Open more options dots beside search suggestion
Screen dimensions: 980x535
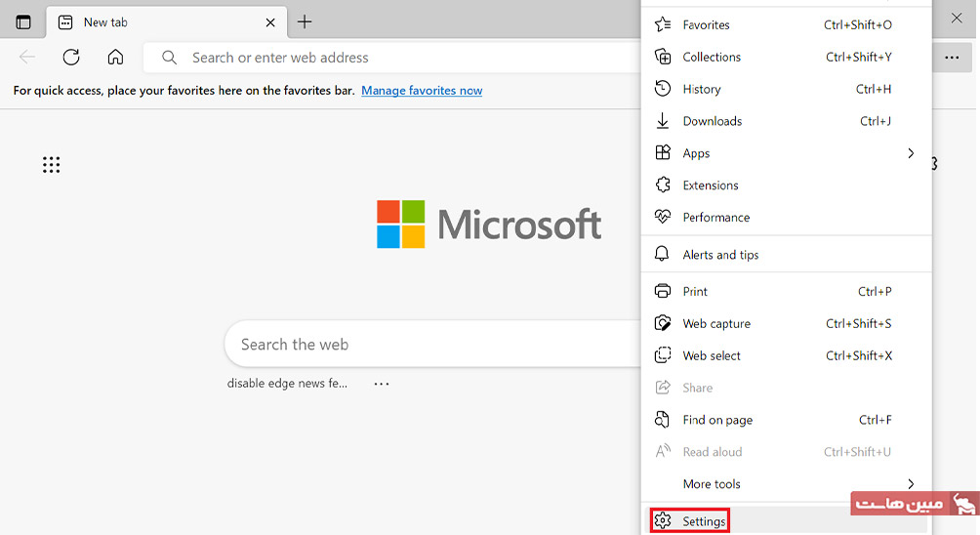(382, 384)
